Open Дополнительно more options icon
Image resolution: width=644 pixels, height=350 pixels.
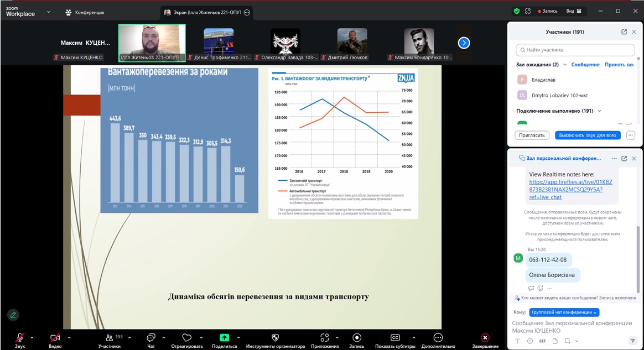pyautogui.click(x=438, y=337)
